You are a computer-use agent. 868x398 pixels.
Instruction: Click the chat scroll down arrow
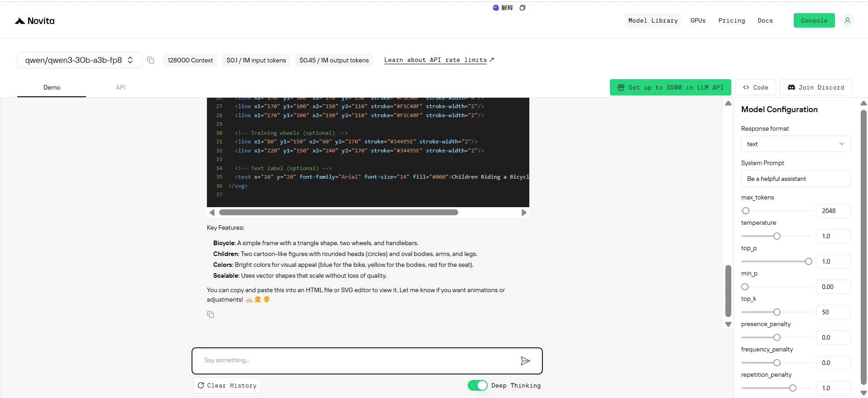coord(728,324)
